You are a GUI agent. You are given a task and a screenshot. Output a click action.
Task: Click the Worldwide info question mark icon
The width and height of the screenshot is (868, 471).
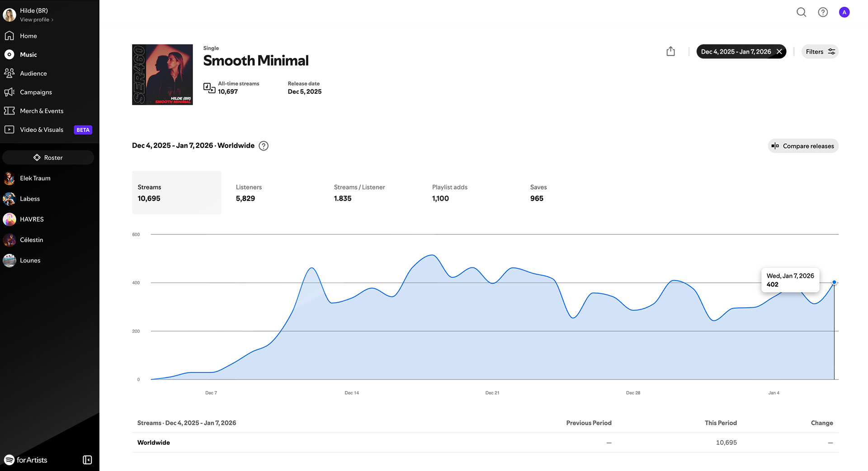264,146
